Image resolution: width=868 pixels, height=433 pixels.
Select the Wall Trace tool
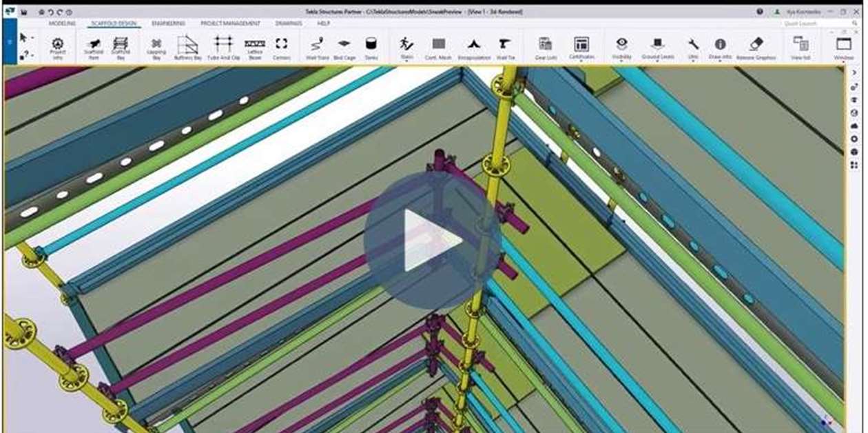point(316,48)
